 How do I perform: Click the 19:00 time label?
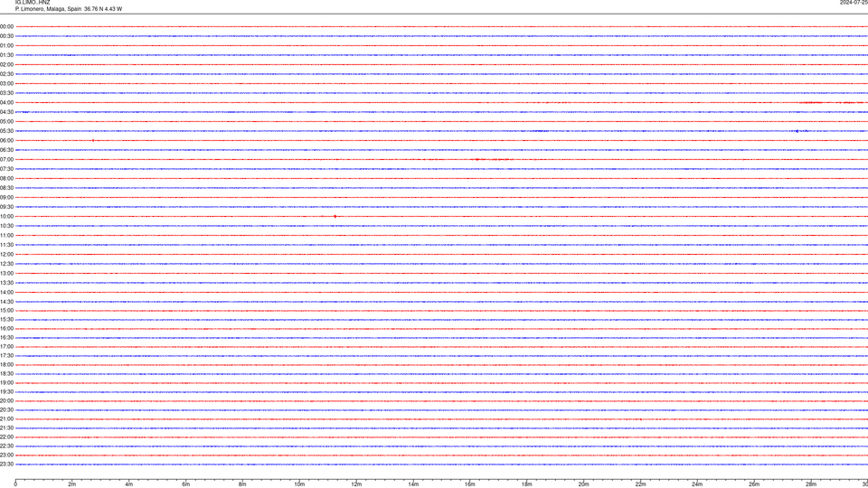click(6, 383)
